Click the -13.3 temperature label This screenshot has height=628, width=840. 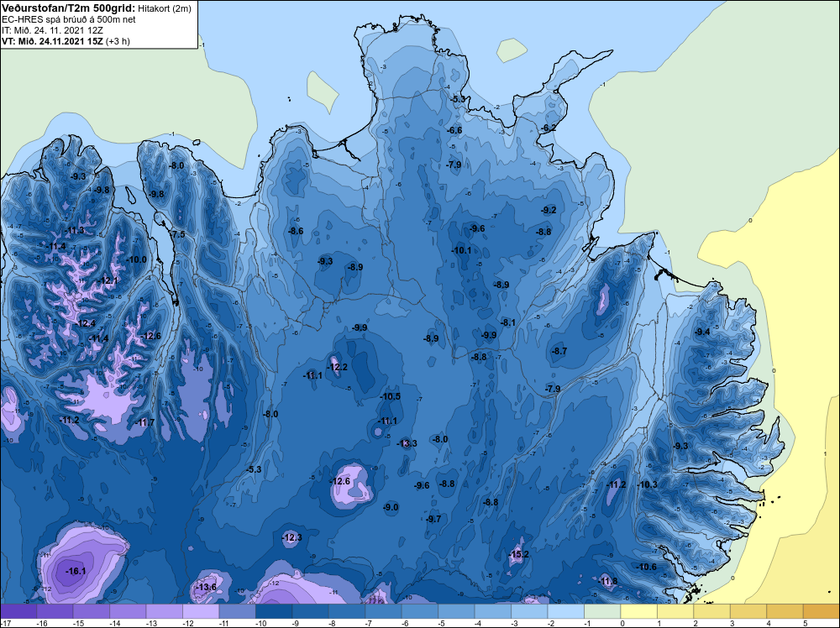(x=407, y=443)
